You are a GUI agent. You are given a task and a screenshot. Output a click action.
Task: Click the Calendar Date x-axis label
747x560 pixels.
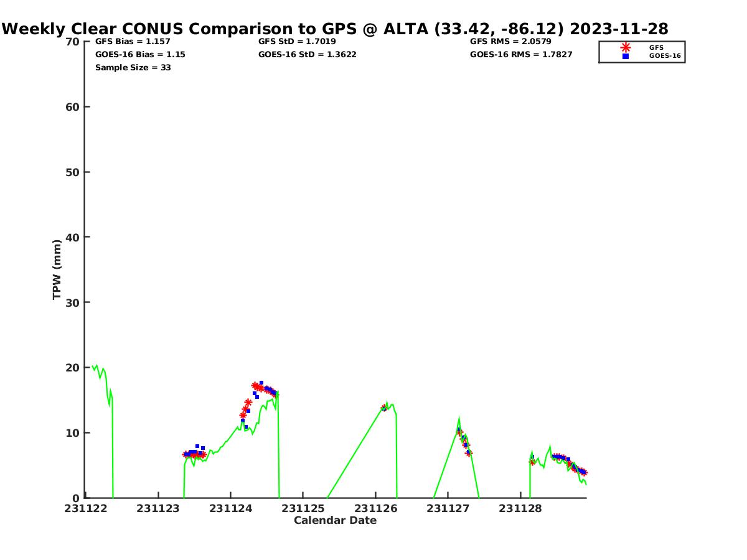(335, 520)
